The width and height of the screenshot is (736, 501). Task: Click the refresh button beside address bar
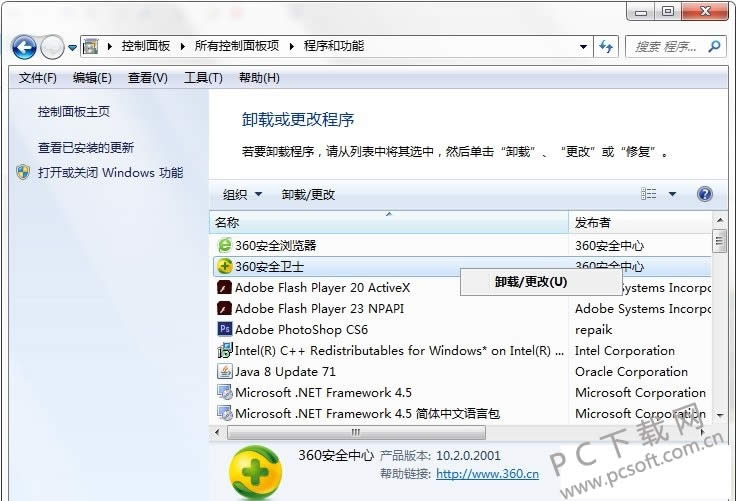point(606,47)
